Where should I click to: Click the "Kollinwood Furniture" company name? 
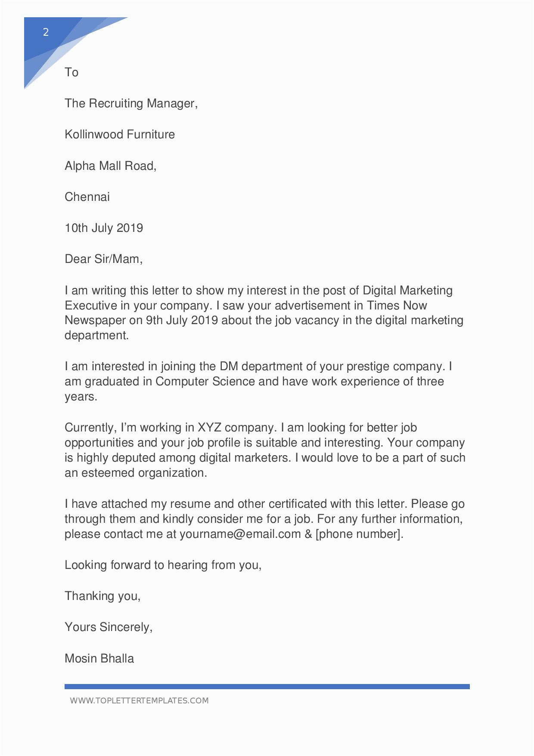click(120, 134)
